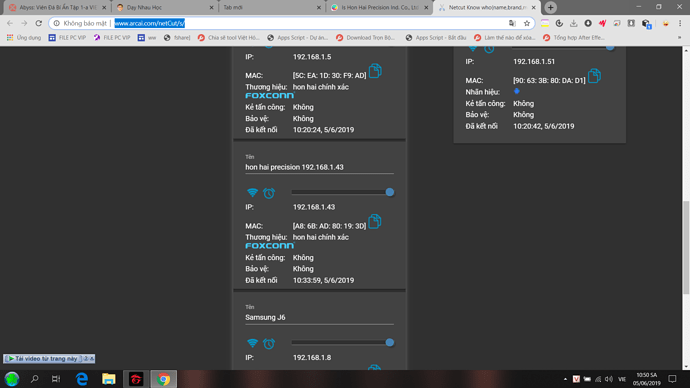Toggle WiFi icon for Samsung J6
The image size is (690, 388).
[x=252, y=343]
